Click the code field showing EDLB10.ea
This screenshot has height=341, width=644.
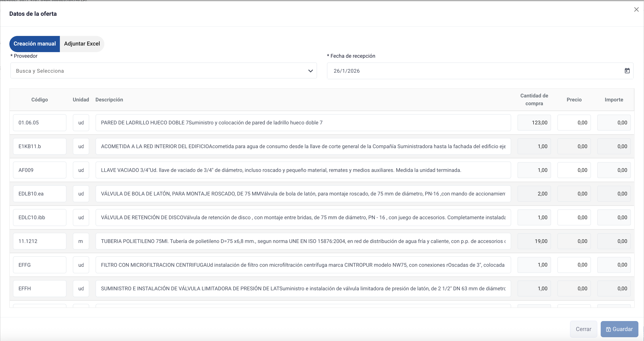[x=40, y=194]
